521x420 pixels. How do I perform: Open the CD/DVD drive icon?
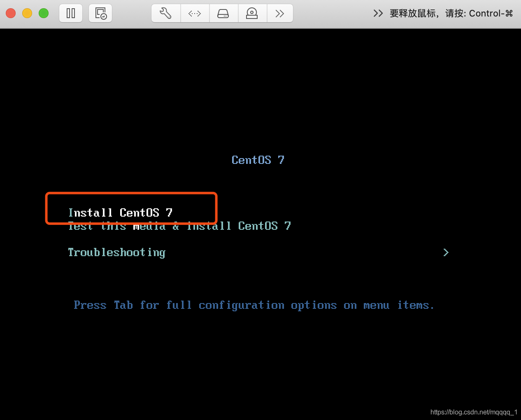coord(252,13)
